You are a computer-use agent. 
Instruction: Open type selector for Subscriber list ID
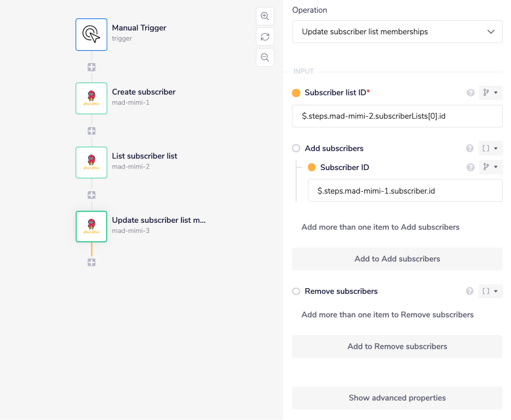point(490,93)
